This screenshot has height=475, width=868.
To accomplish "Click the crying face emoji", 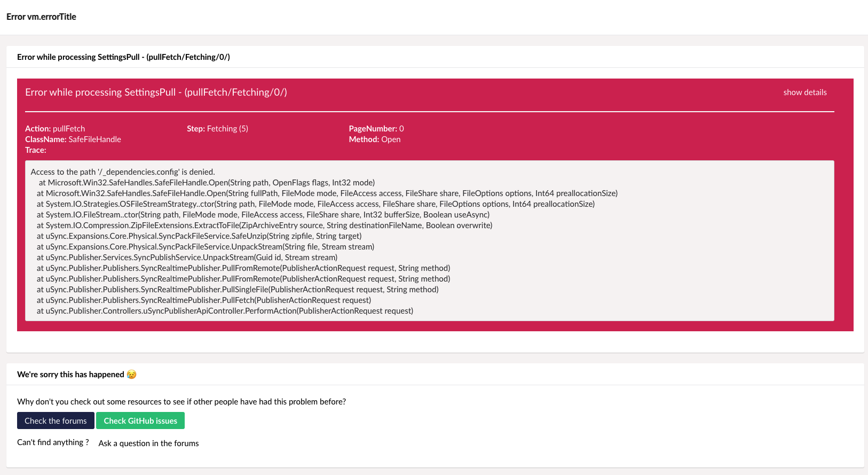I will point(131,374).
